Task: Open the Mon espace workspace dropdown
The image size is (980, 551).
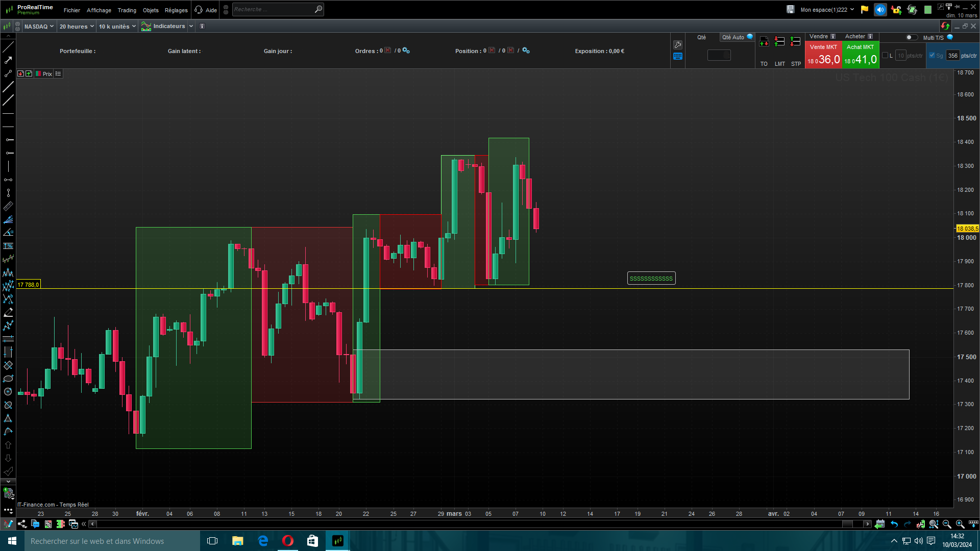Action: [x=827, y=10]
